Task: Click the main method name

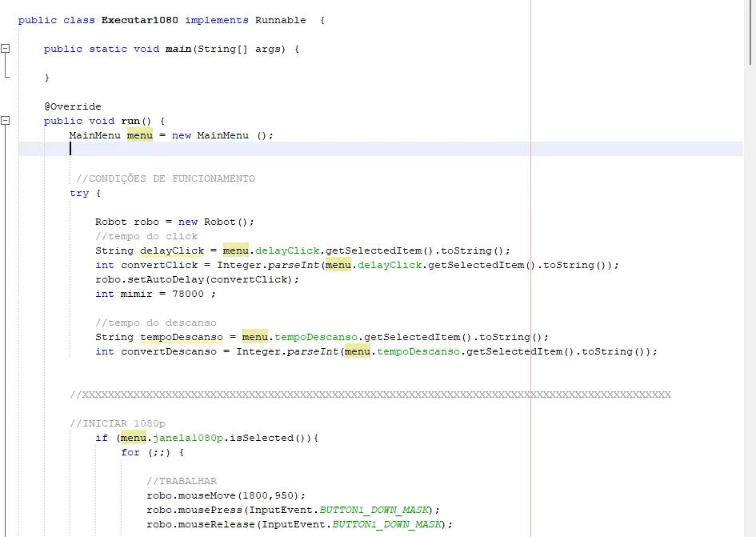Action: pyautogui.click(x=178, y=49)
